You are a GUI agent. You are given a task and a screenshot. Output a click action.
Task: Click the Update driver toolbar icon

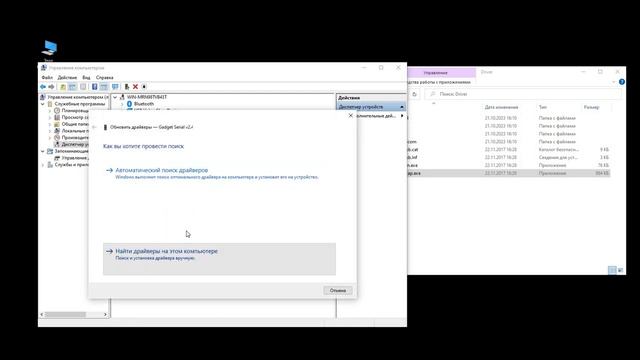click(127, 87)
